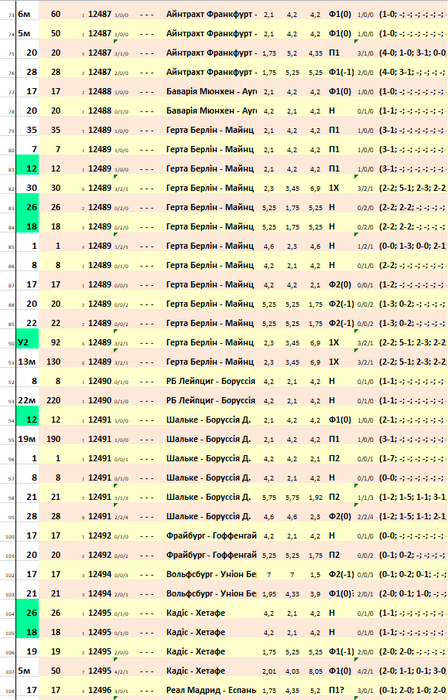Screen dimensions: 448x700
Task: Select scores cell starting '(1-7;'
Action: pyautogui.click(x=413, y=458)
